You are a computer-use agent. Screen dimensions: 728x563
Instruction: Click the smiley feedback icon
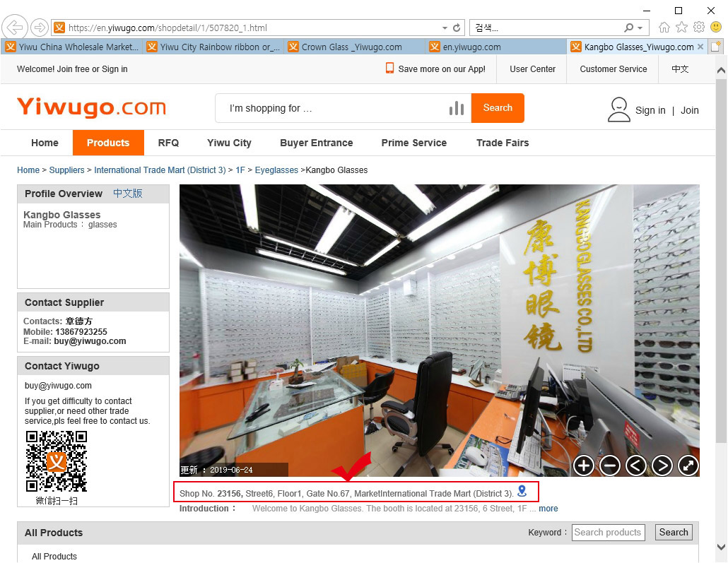716,27
